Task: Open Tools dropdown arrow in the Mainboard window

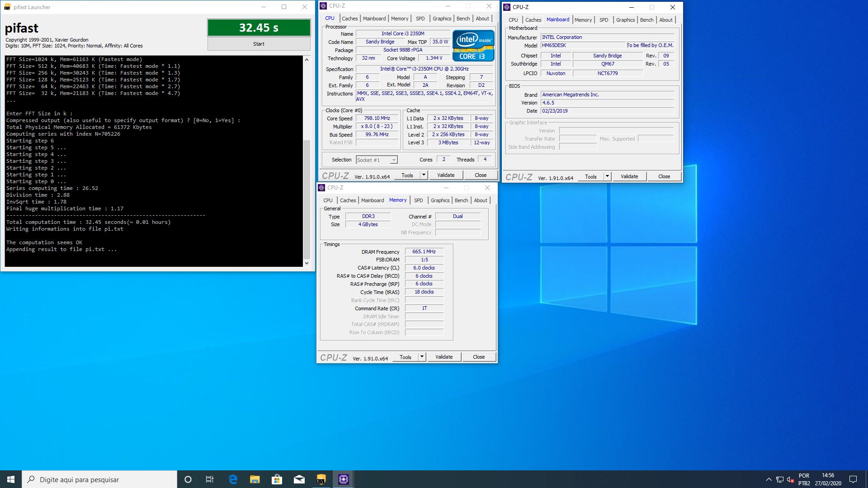Action: coord(607,176)
